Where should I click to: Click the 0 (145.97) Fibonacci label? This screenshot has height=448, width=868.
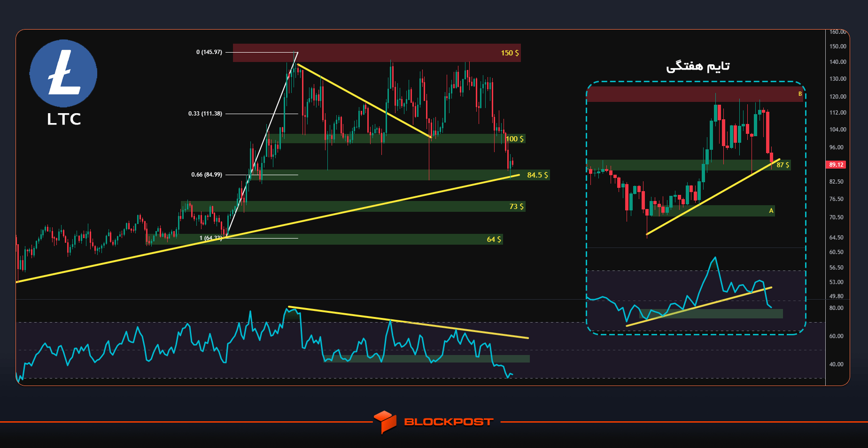[x=209, y=52]
